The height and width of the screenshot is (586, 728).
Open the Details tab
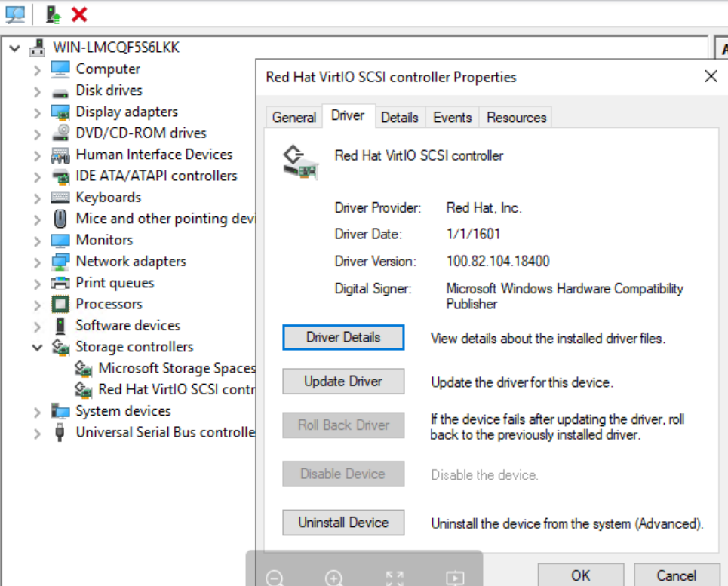(x=400, y=118)
